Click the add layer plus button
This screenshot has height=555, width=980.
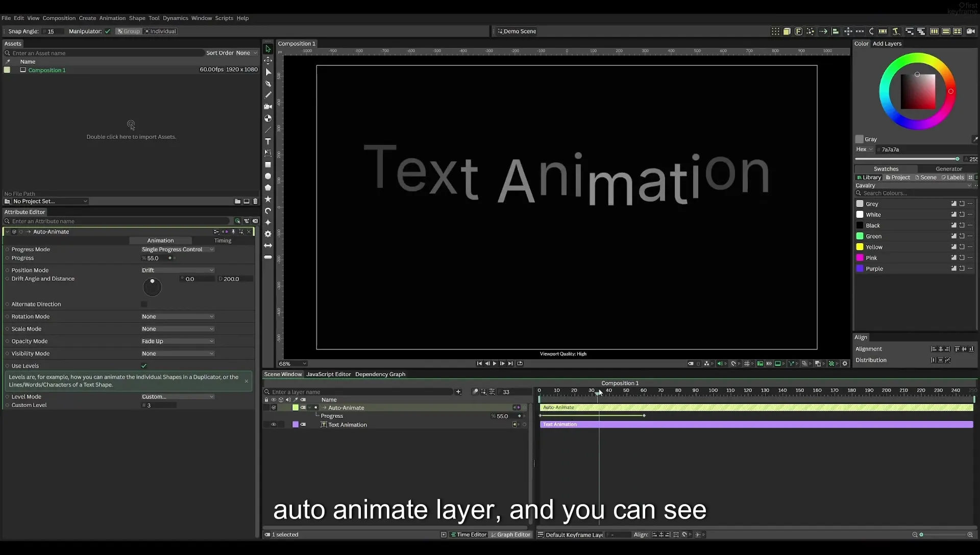[x=458, y=392]
